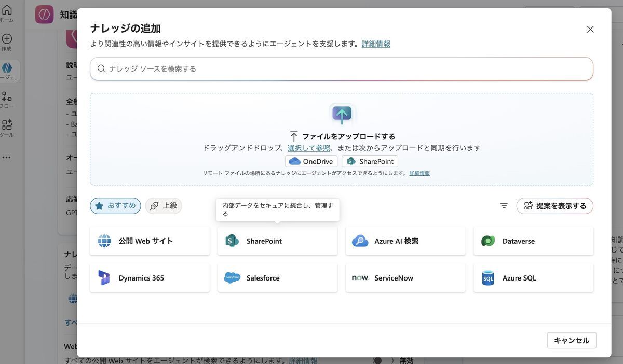This screenshot has width=623, height=364.
Task: Click the pink agent logo in header
Action: 45,15
